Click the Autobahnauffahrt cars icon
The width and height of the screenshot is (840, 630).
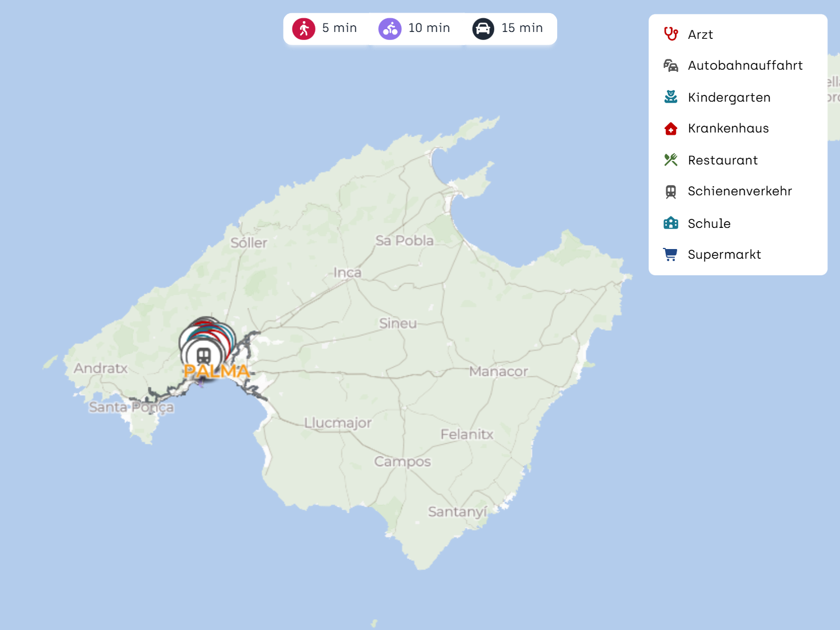coord(671,66)
